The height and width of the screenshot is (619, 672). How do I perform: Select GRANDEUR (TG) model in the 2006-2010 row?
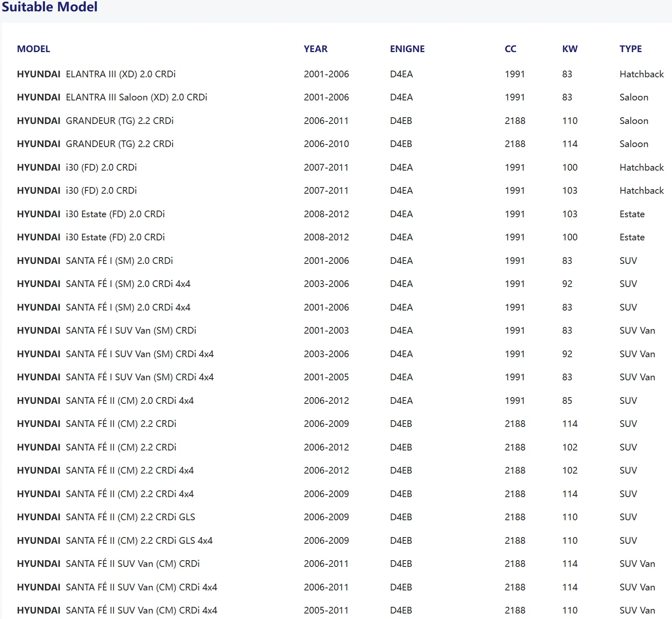pyautogui.click(x=120, y=144)
